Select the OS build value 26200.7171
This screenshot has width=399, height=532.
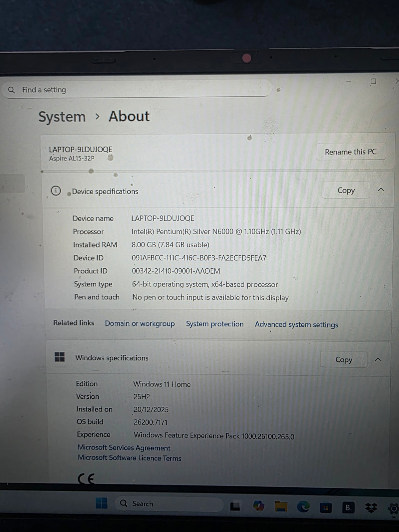[150, 422]
